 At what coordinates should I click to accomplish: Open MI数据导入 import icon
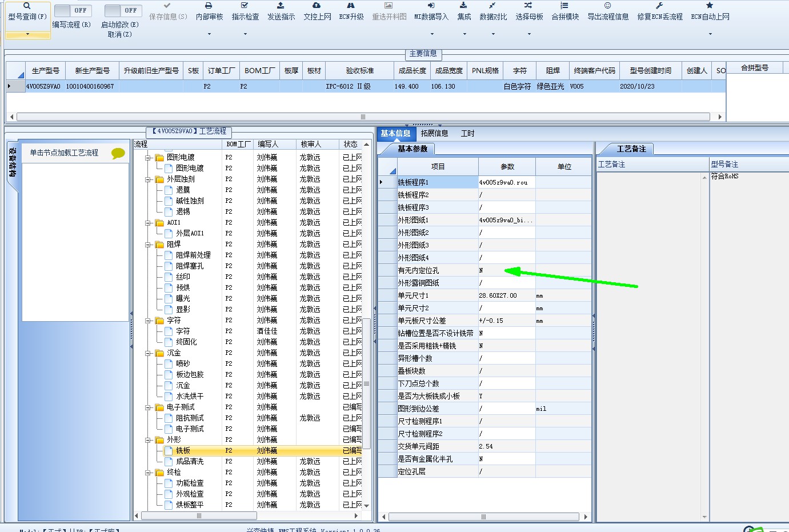coord(431,5)
